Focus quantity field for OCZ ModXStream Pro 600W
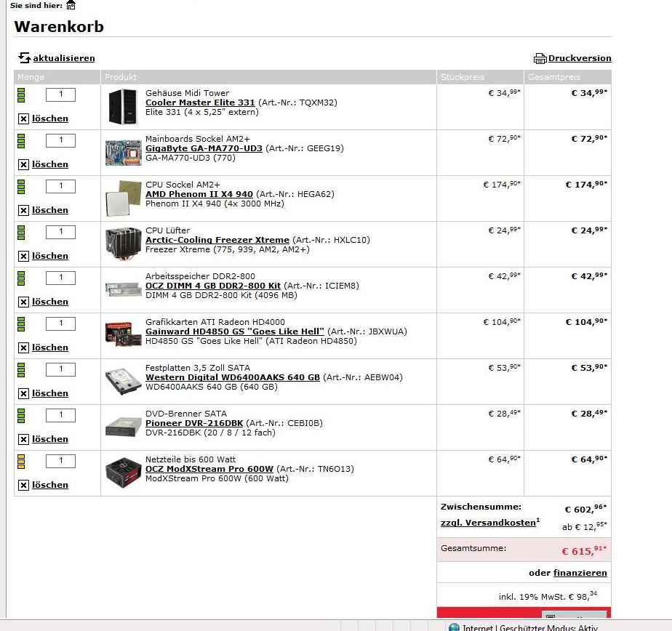Screen dimensions: 672x631 tap(60, 462)
